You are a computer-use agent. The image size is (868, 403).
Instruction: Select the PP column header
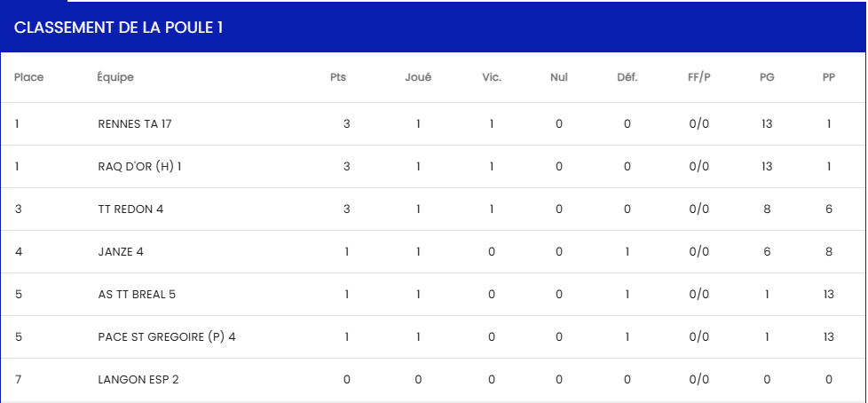(x=829, y=77)
